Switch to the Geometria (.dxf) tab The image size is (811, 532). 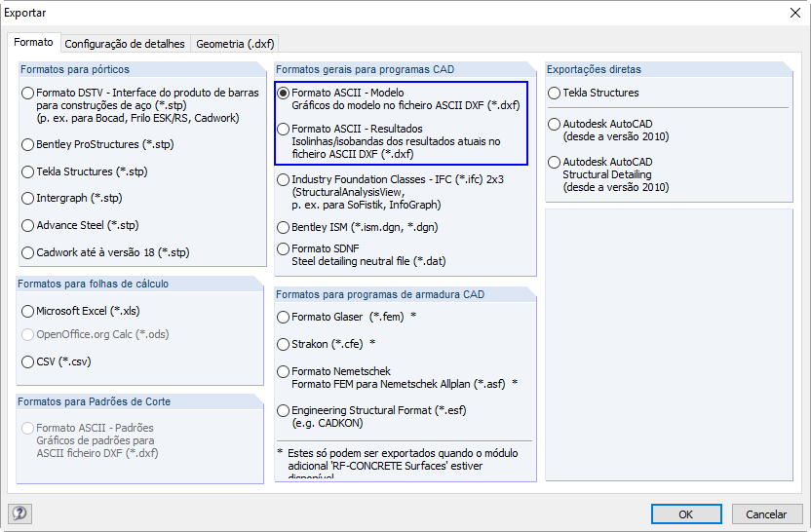click(235, 44)
